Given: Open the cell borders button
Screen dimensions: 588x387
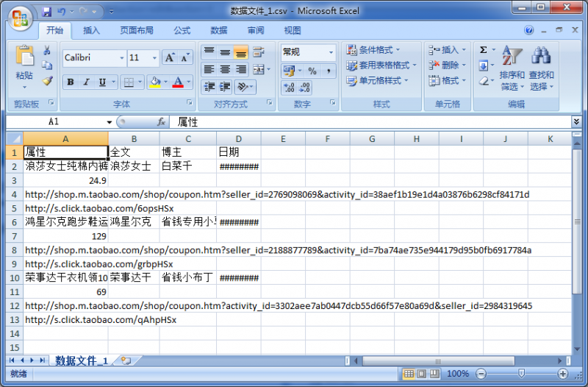Looking at the screenshot, I should click(x=129, y=82).
